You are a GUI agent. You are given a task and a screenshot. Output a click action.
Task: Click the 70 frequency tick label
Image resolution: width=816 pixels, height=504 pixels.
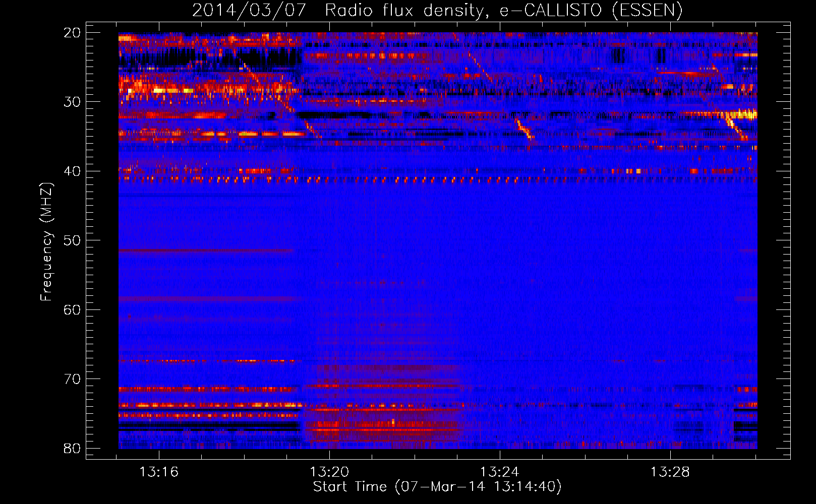tap(72, 379)
